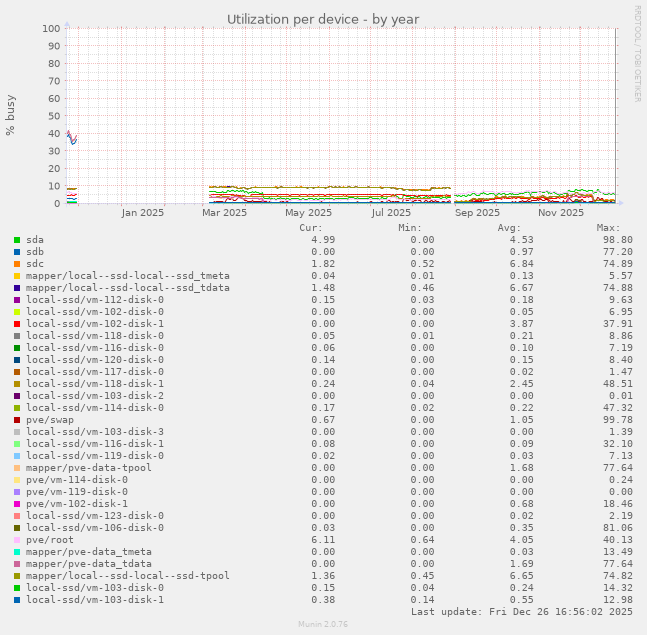
Task: Click the sda max value 98.80
Action: [x=618, y=240]
